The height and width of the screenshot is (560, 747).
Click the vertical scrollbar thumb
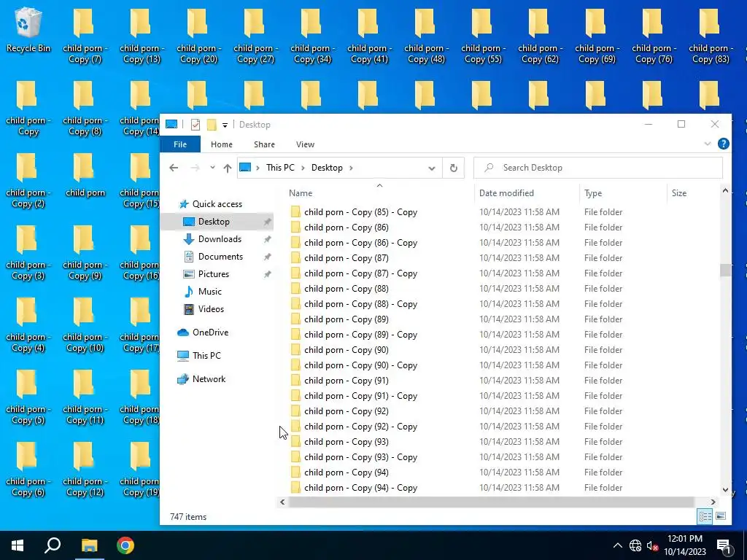coord(725,270)
